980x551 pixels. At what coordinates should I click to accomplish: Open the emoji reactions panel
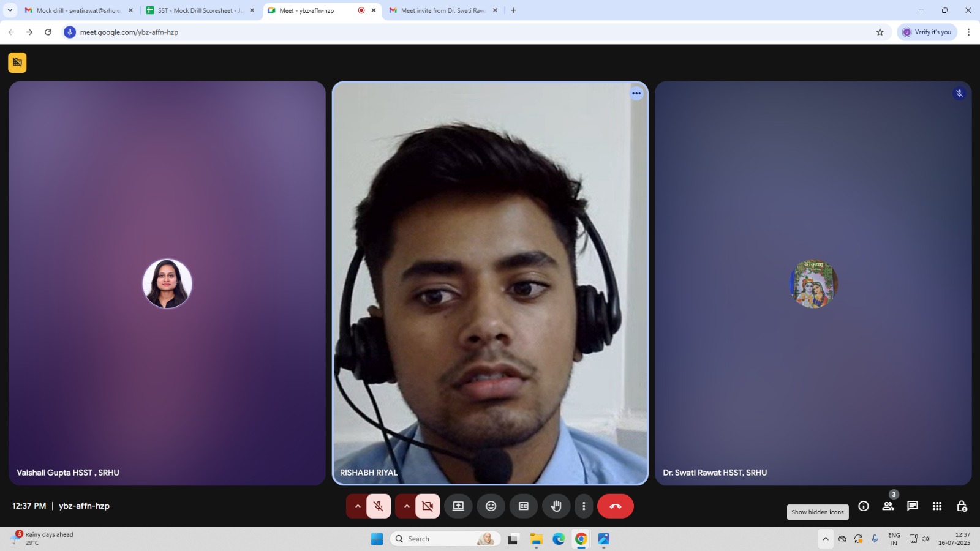[x=491, y=506]
